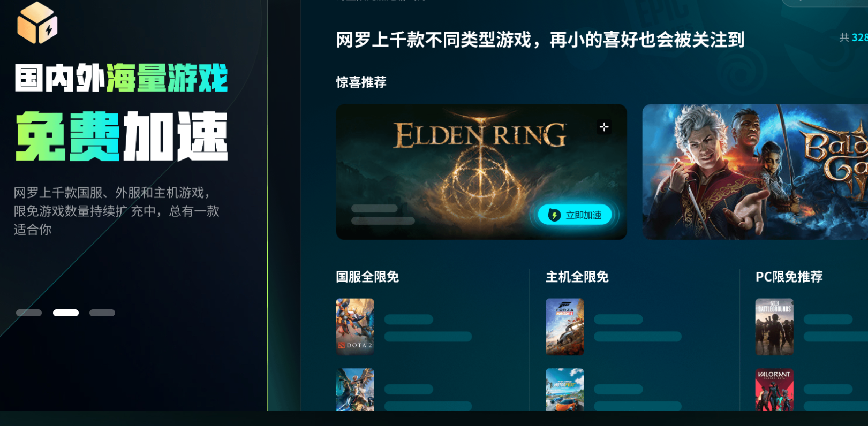Open the DOTA 2 game icon
The image size is (868, 426).
355,326
